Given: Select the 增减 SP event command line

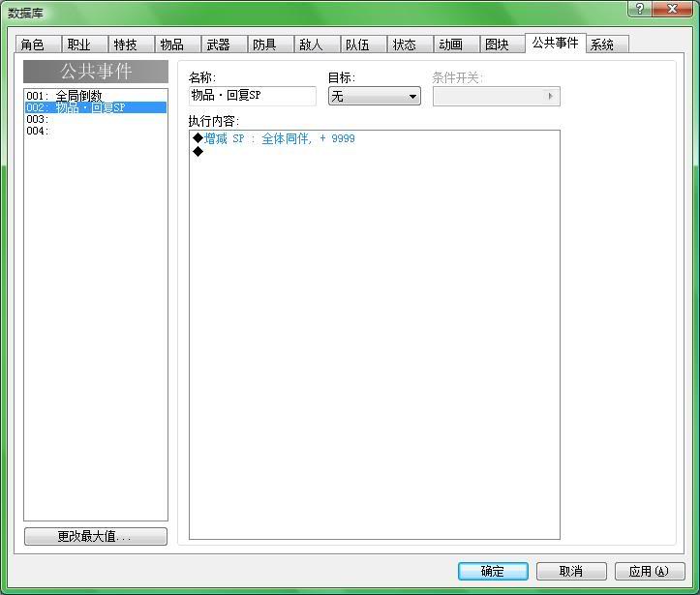Looking at the screenshot, I should [x=374, y=138].
